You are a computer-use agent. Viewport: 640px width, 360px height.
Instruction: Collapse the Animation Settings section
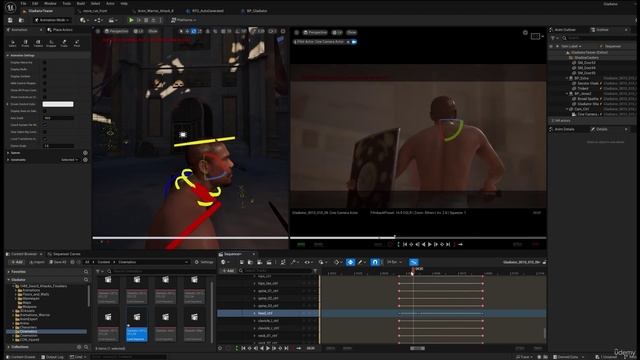click(x=8, y=55)
